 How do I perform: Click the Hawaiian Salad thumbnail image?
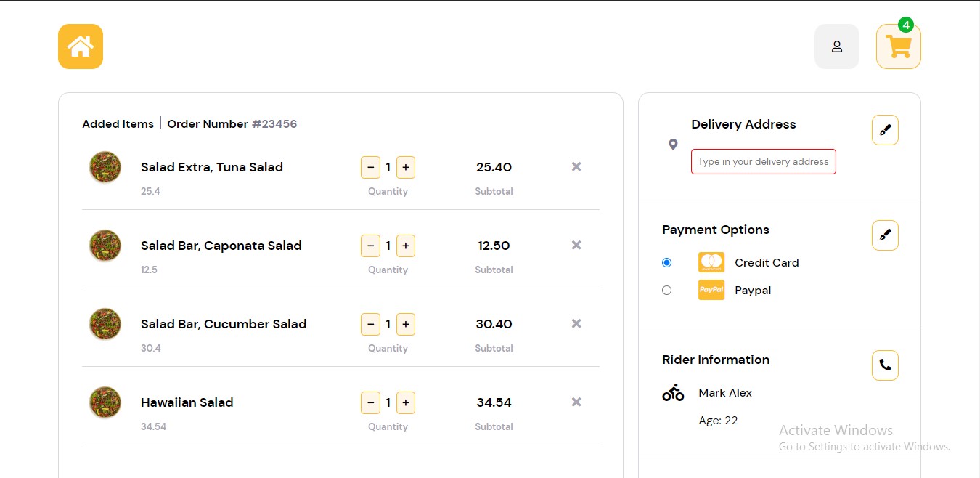click(105, 402)
